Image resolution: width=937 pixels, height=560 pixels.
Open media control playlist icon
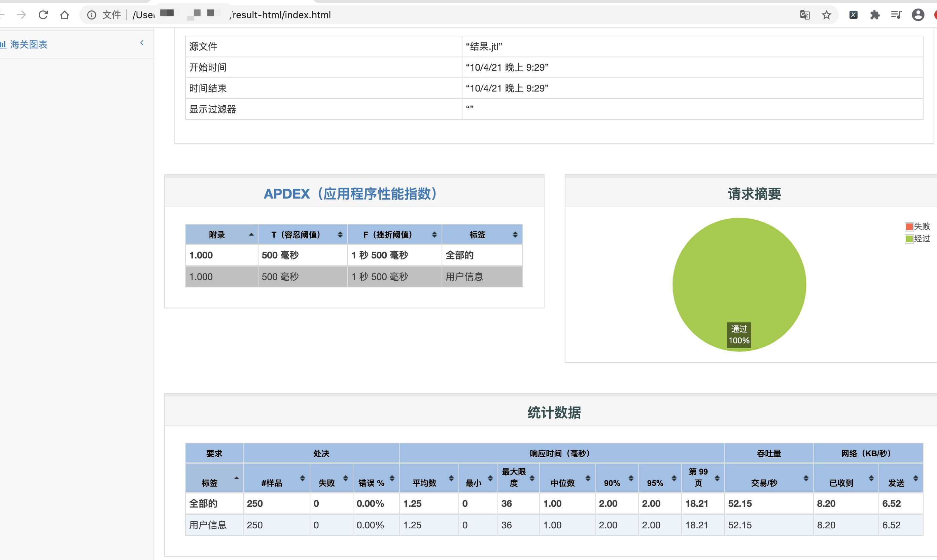[896, 15]
